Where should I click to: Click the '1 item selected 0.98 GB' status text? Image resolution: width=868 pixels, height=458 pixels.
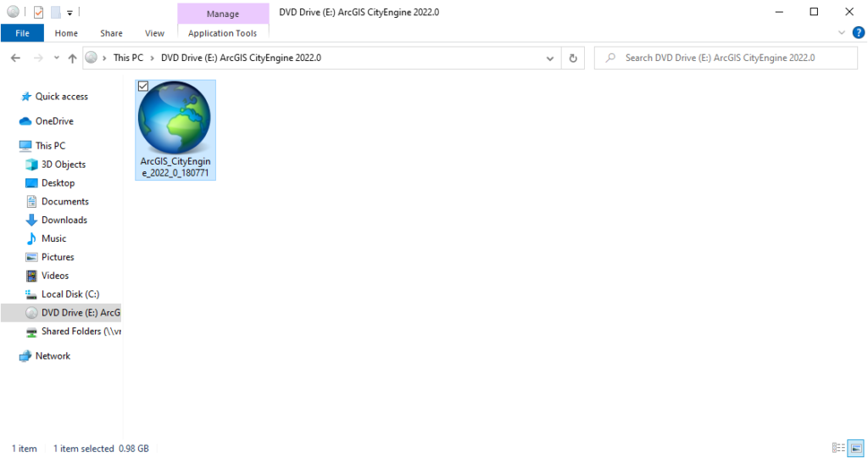tap(101, 449)
